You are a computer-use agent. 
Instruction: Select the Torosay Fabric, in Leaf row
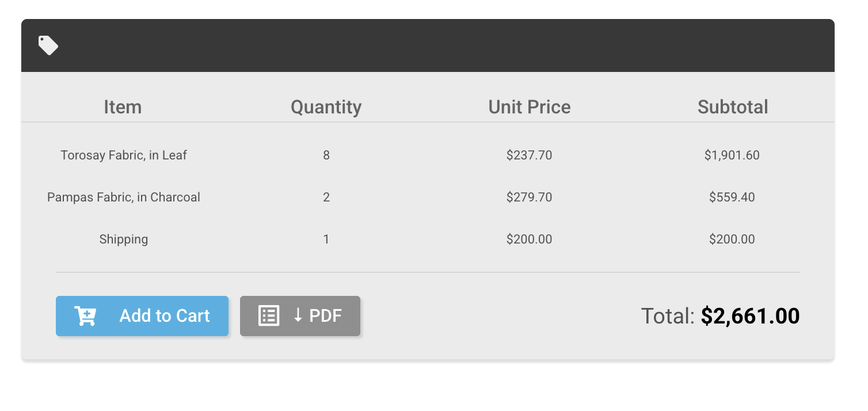[428, 155]
